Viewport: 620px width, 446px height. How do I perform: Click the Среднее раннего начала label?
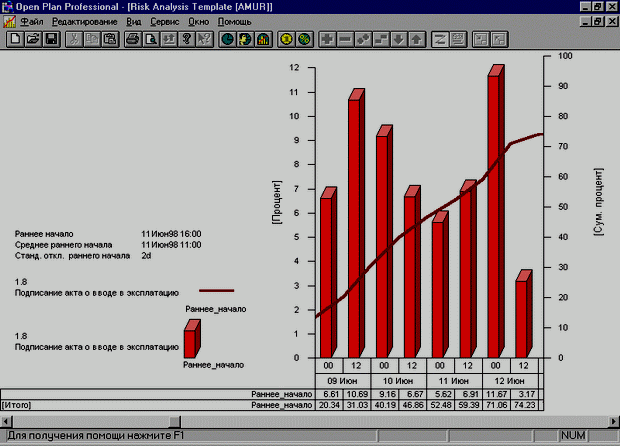63,245
